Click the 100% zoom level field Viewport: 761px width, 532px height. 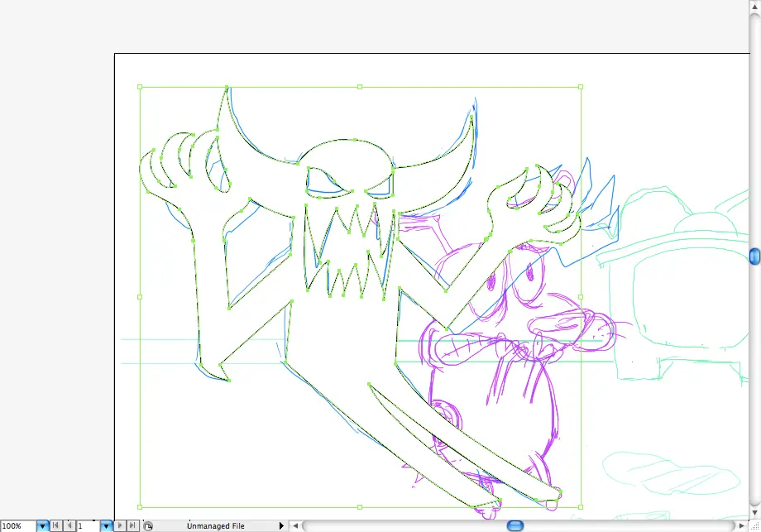click(x=18, y=525)
